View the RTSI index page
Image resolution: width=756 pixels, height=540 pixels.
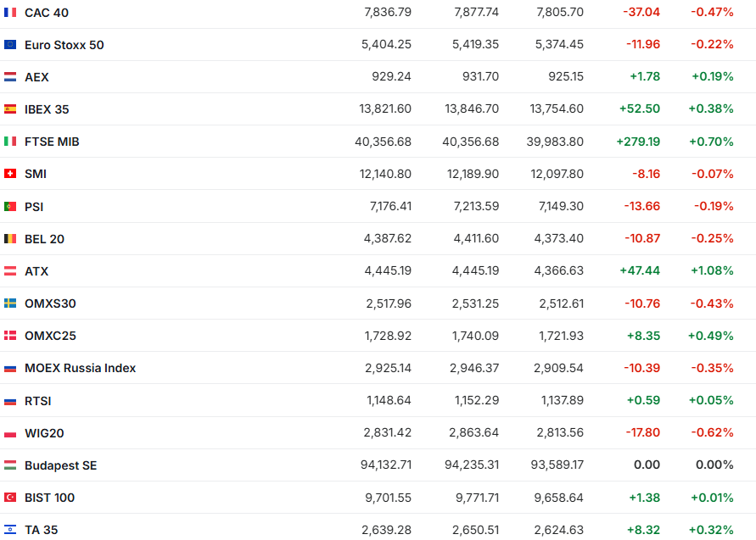[x=38, y=401]
